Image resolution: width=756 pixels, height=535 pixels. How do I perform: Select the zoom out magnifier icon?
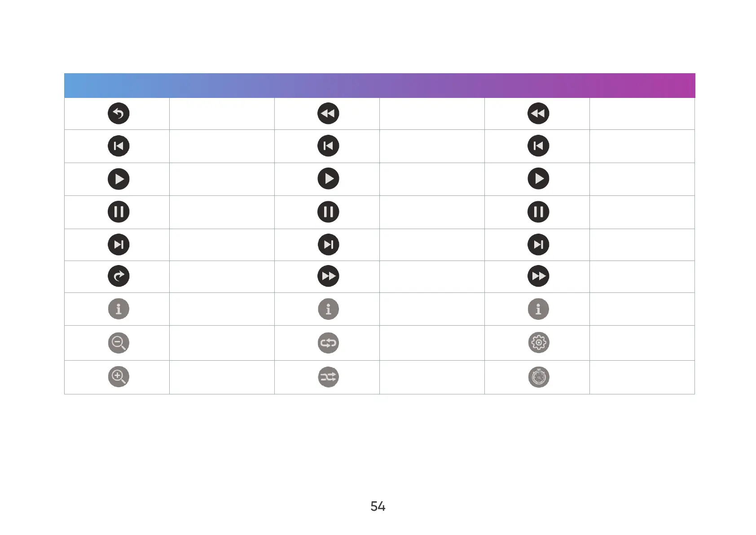point(119,343)
